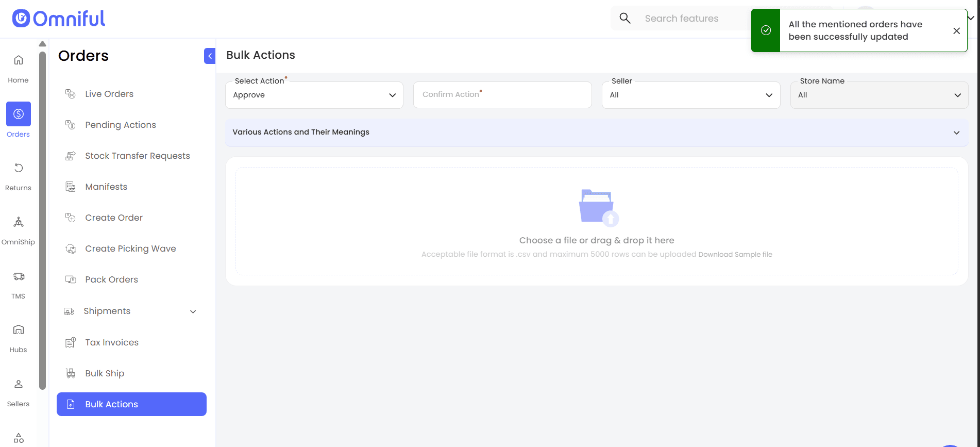This screenshot has height=447, width=980.
Task: Open the Seller dropdown
Action: (x=690, y=95)
